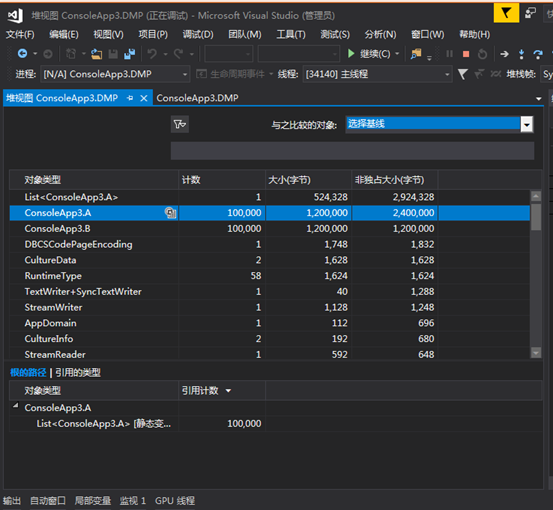Click the Step Over icon

[538, 54]
